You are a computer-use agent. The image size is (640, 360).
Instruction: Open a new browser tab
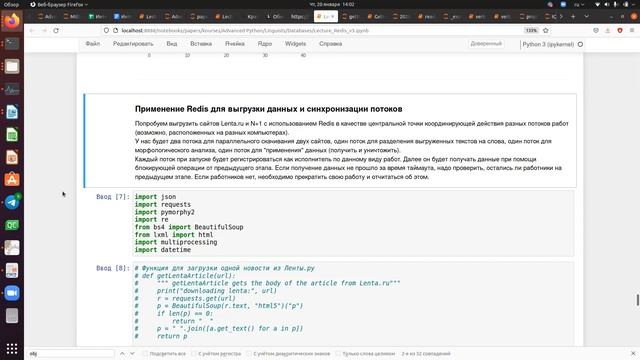573,16
